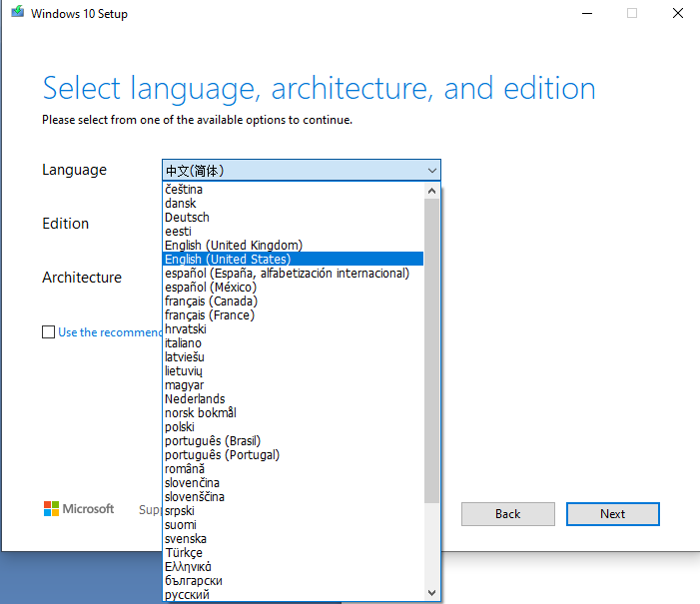Select magyar from the language list

pos(293,384)
